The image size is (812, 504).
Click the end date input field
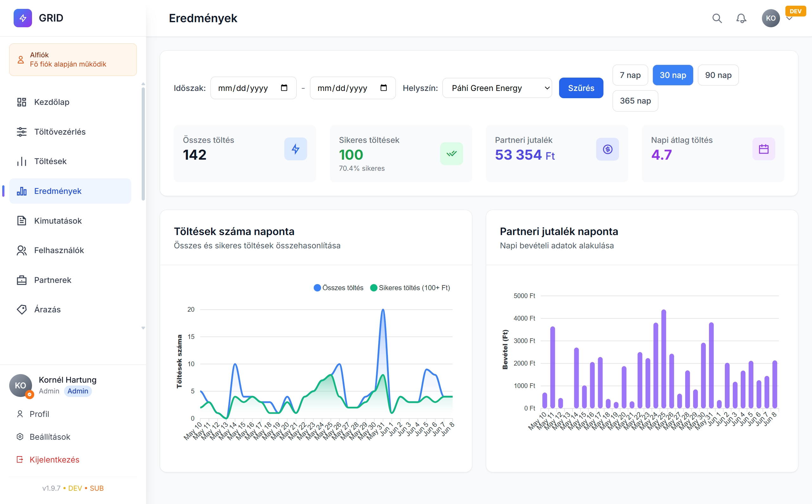(353, 88)
